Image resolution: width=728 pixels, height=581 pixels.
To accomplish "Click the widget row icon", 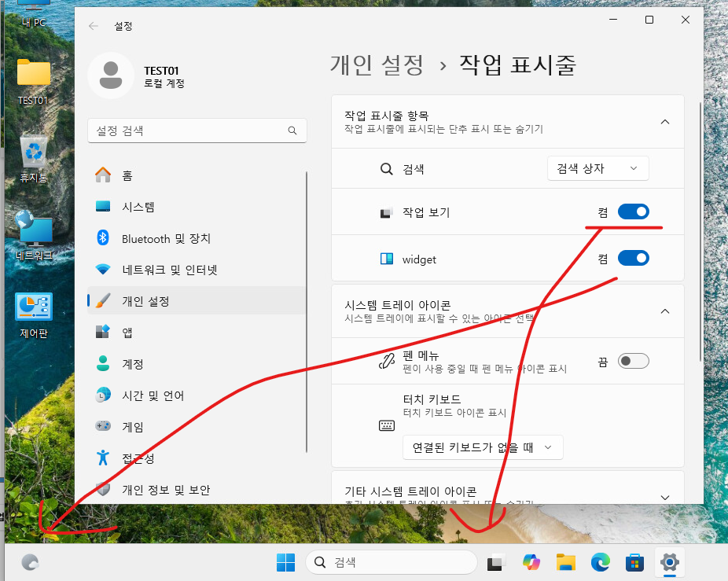I will (386, 259).
